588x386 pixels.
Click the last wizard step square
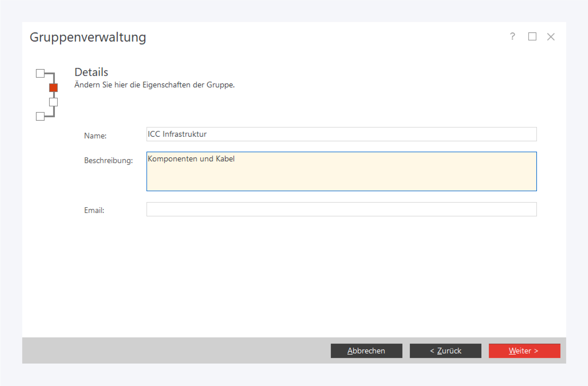[40, 116]
